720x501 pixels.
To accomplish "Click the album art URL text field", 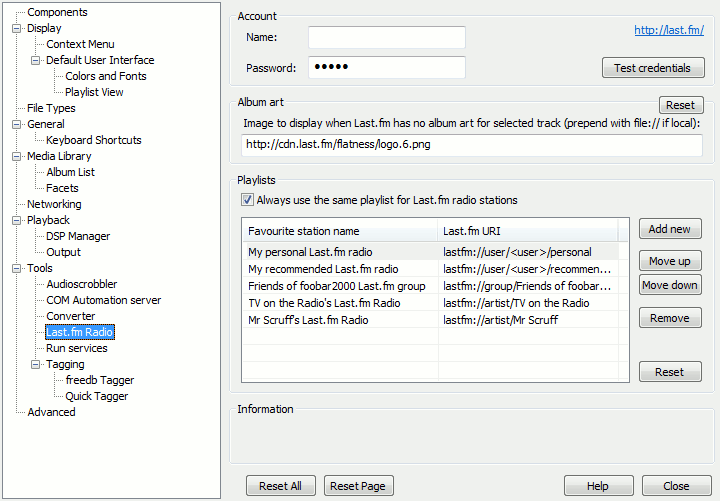I will click(472, 145).
